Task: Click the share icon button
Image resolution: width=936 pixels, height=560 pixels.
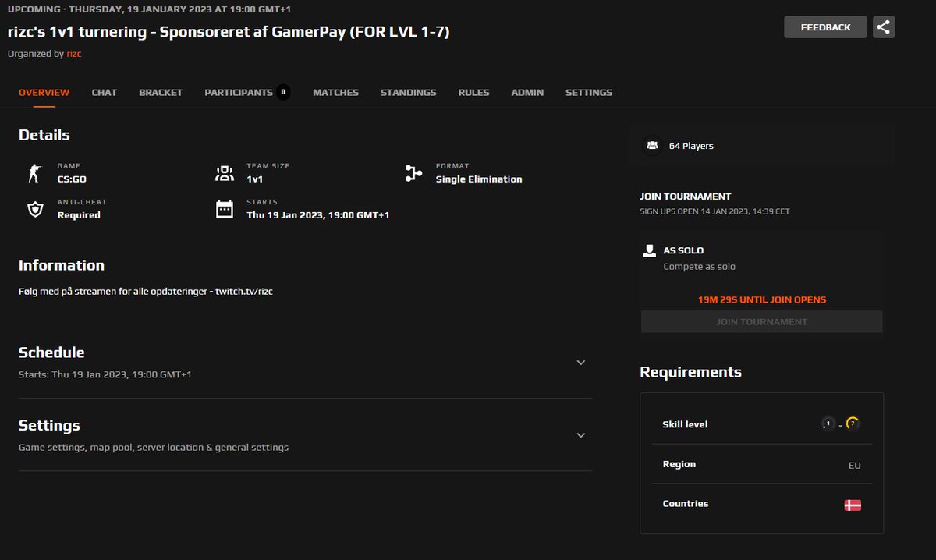Action: 884,27
